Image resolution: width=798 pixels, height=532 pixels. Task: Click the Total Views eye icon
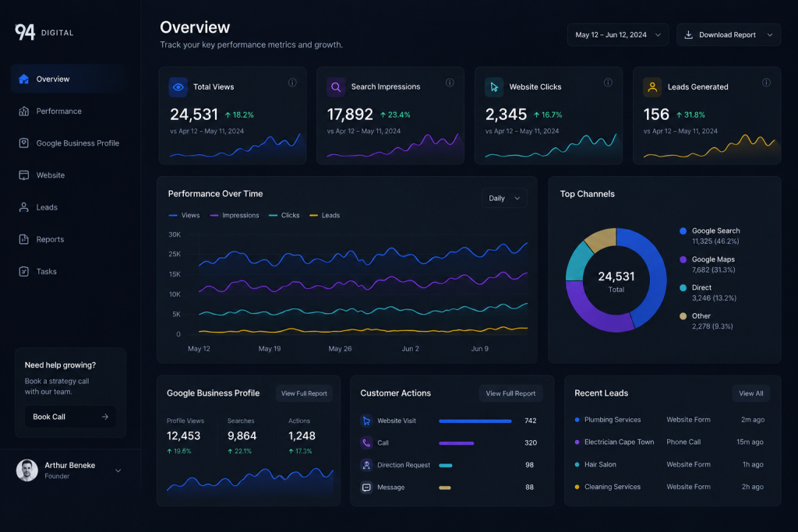[178, 87]
